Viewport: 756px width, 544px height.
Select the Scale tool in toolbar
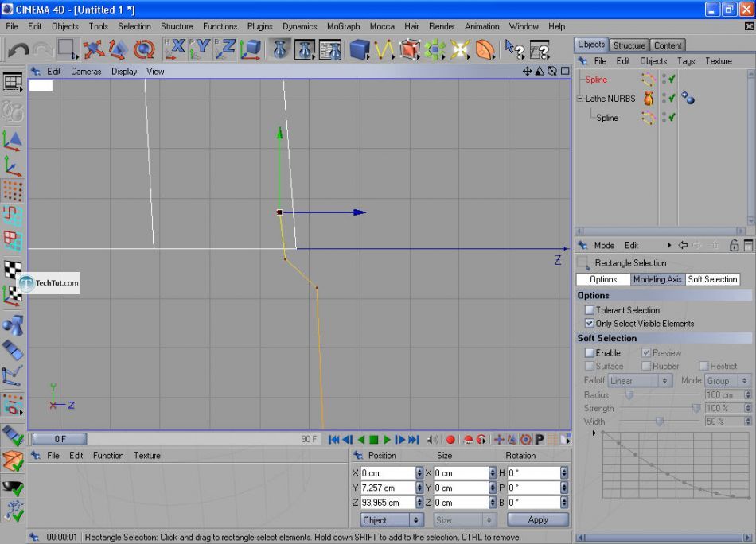pos(118,49)
